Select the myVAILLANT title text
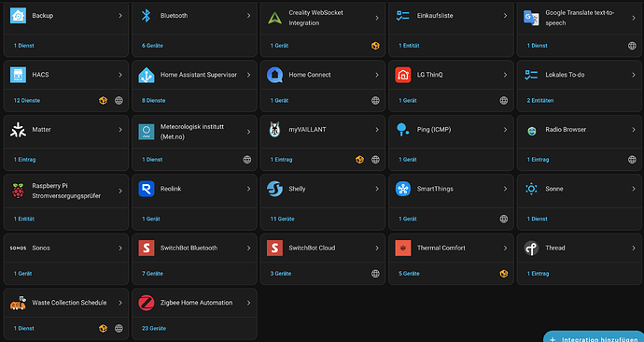The image size is (644, 342). tap(307, 130)
